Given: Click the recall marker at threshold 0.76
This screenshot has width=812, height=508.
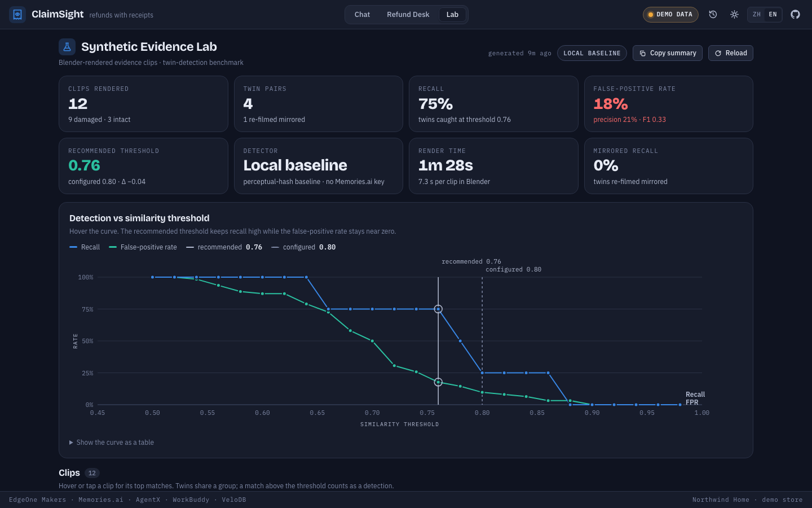Looking at the screenshot, I should (438, 309).
